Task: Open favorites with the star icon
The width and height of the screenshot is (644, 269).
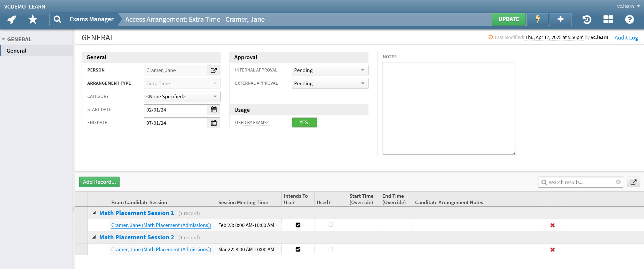Action: (33, 19)
